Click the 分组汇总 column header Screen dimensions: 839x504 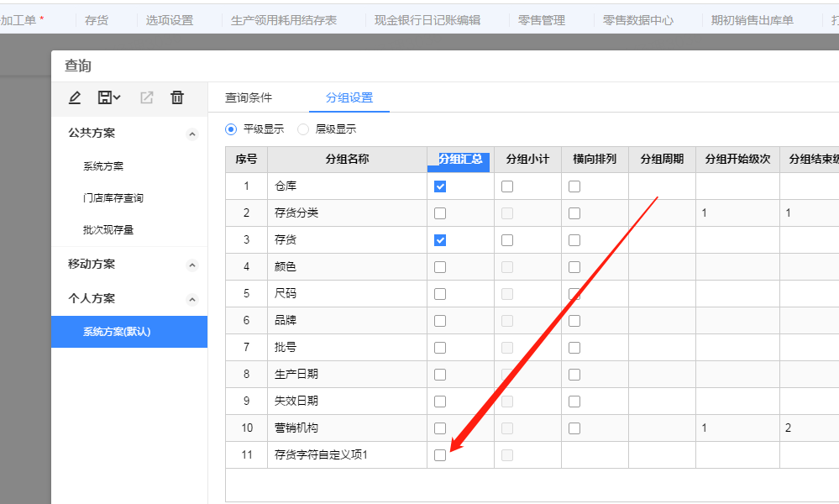(461, 160)
